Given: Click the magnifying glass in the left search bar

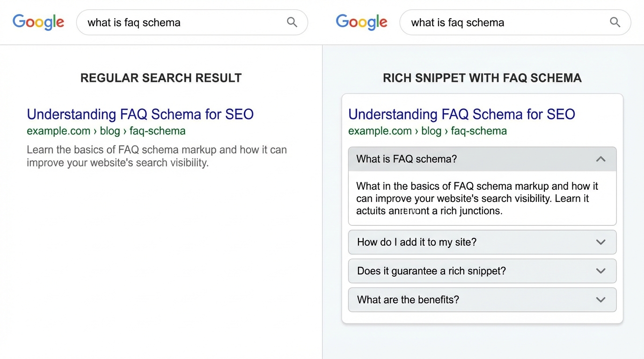Looking at the screenshot, I should click(292, 22).
